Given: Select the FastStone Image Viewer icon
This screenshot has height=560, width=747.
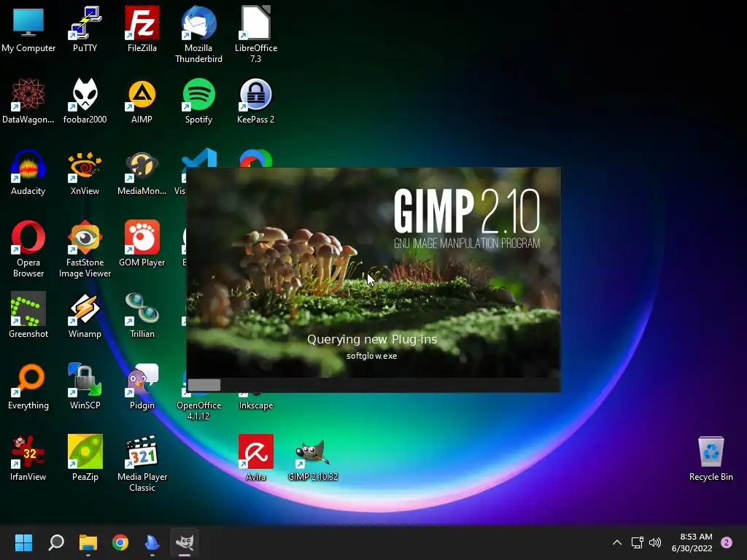Looking at the screenshot, I should [85, 249].
